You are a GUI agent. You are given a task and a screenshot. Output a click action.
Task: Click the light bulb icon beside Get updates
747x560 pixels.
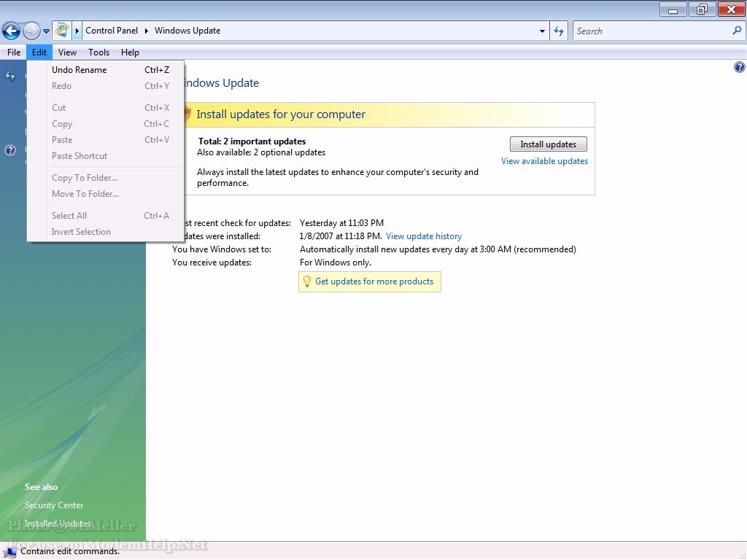click(x=307, y=281)
